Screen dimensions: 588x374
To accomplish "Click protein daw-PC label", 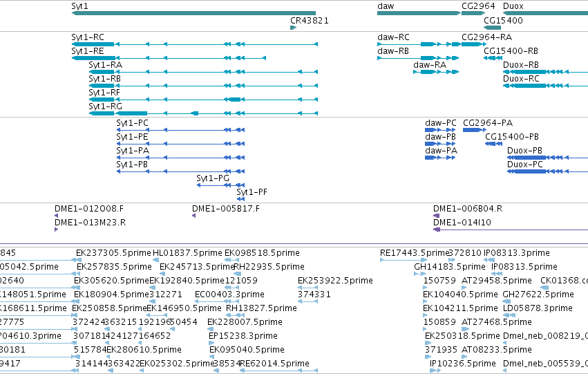I will click(441, 123).
